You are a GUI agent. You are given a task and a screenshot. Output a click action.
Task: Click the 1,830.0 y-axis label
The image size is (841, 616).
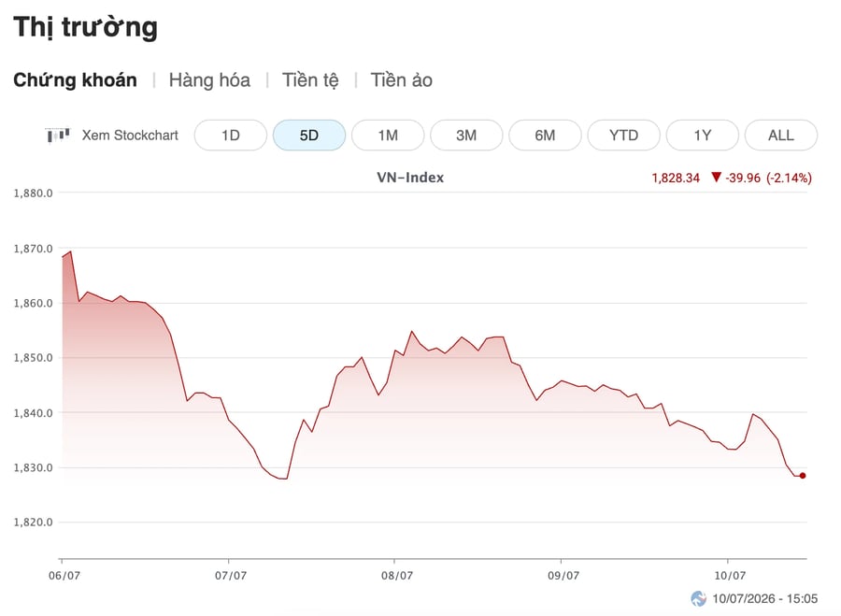[x=34, y=468]
